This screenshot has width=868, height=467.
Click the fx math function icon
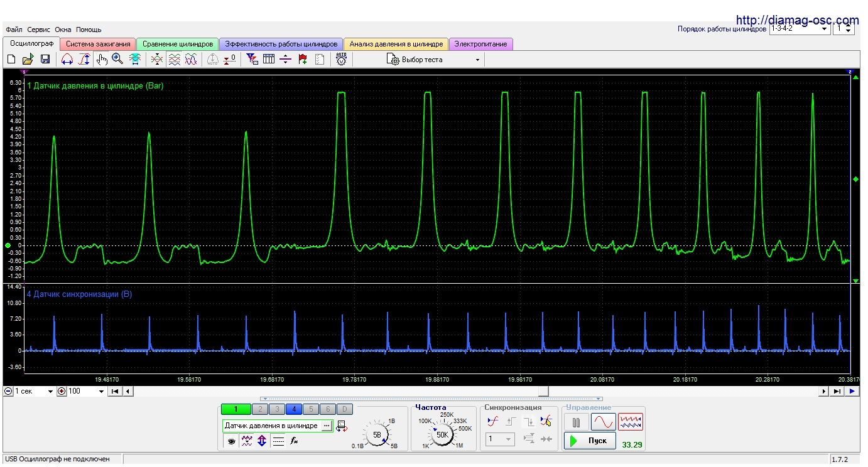click(294, 441)
